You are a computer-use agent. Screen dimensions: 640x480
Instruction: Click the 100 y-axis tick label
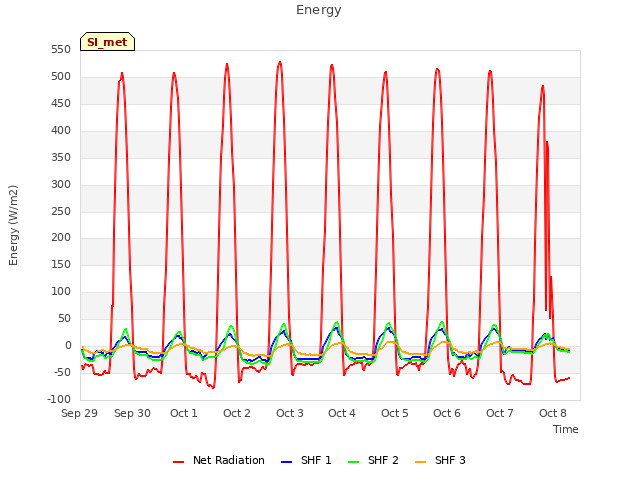tap(61, 291)
